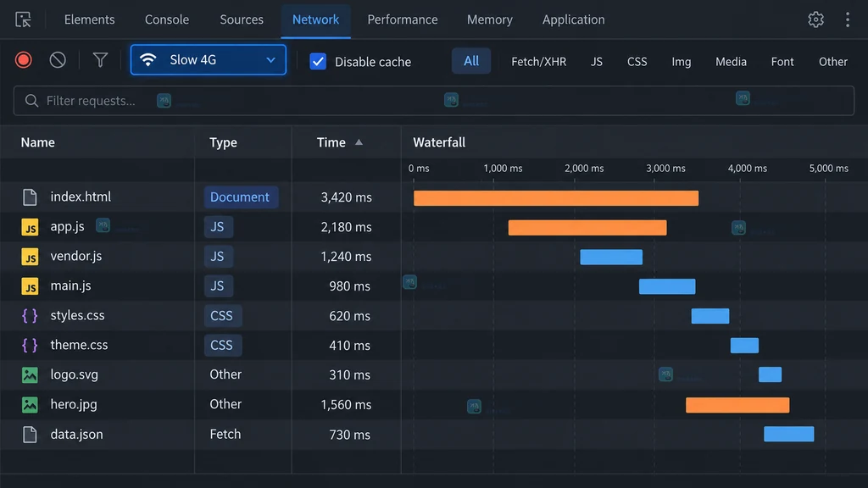
Task: Click the hero.jpg waterfall bar
Action: click(737, 405)
